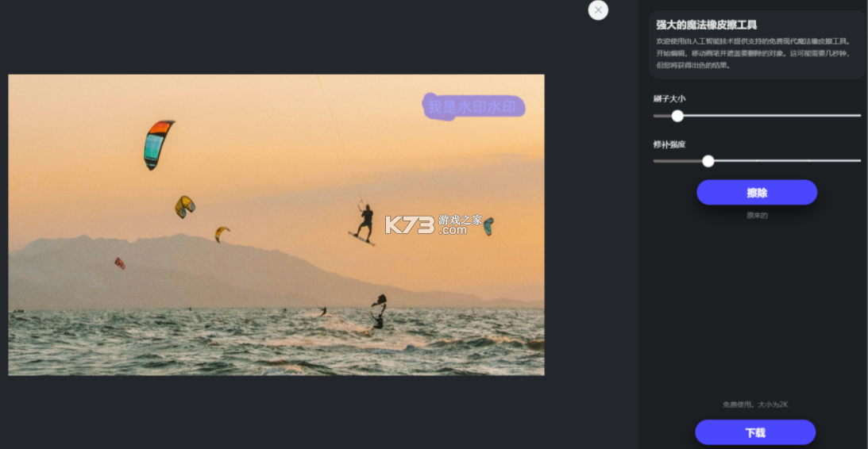
Task: Click the K73 游戏之家 watermark logo
Action: point(434,224)
